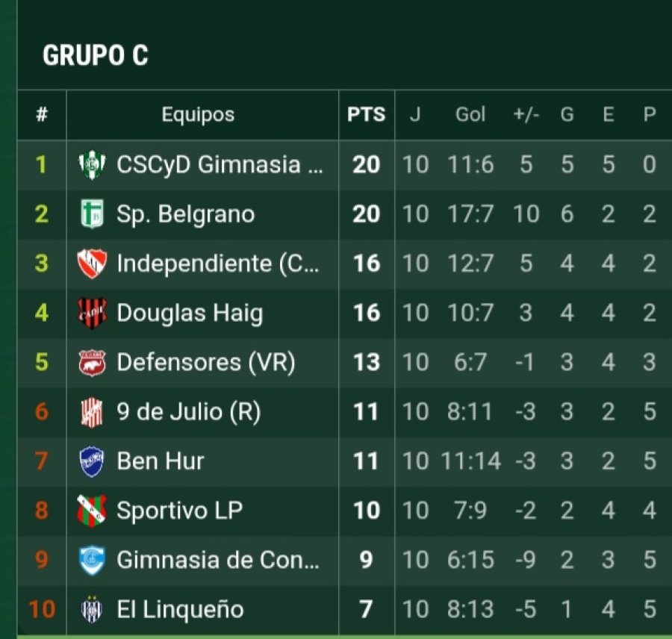Click the Equipos column header
Viewport: 672px width, 639px height.
(x=198, y=115)
